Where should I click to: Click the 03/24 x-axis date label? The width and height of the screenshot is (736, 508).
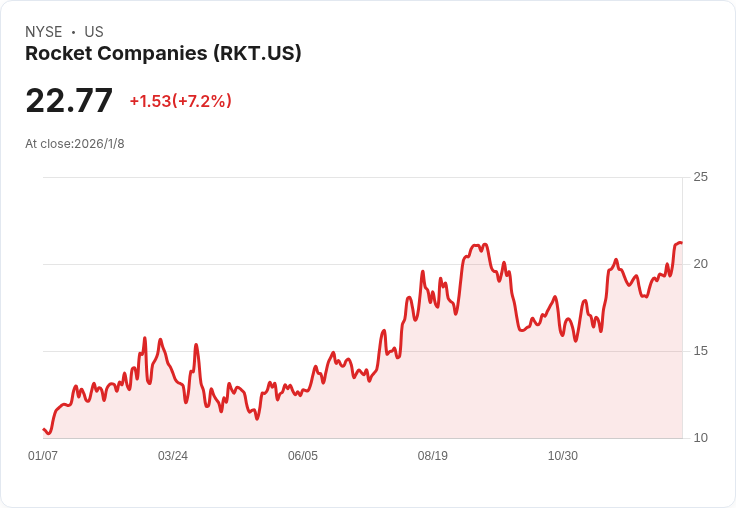click(173, 455)
